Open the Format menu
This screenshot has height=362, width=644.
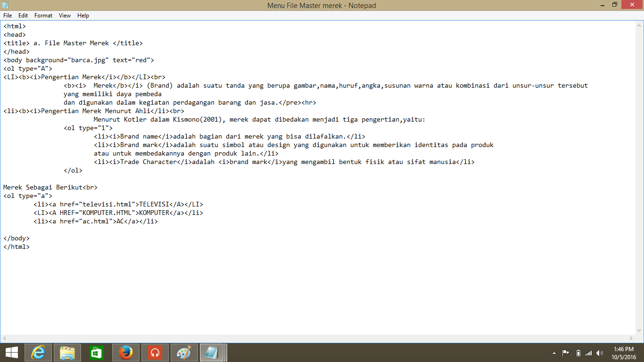tap(43, 15)
